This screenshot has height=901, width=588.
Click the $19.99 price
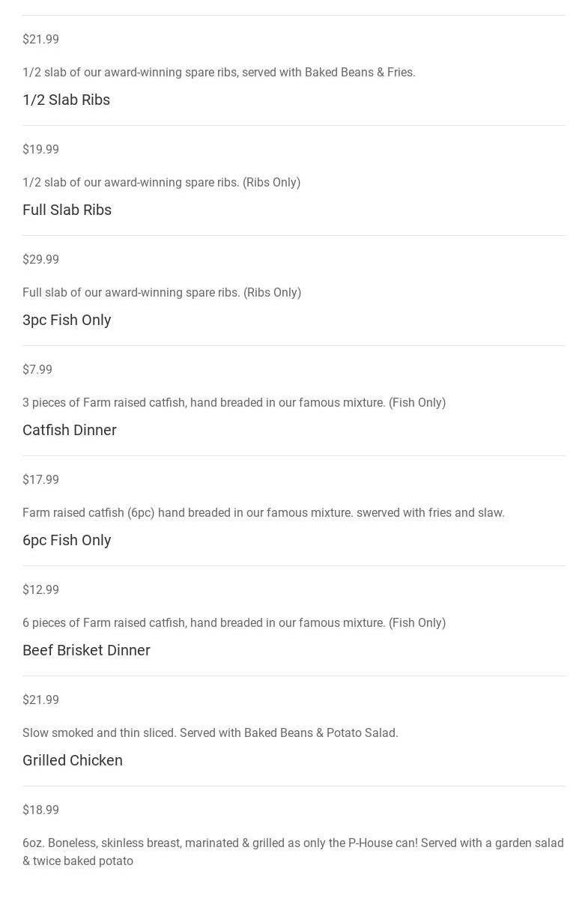40,149
